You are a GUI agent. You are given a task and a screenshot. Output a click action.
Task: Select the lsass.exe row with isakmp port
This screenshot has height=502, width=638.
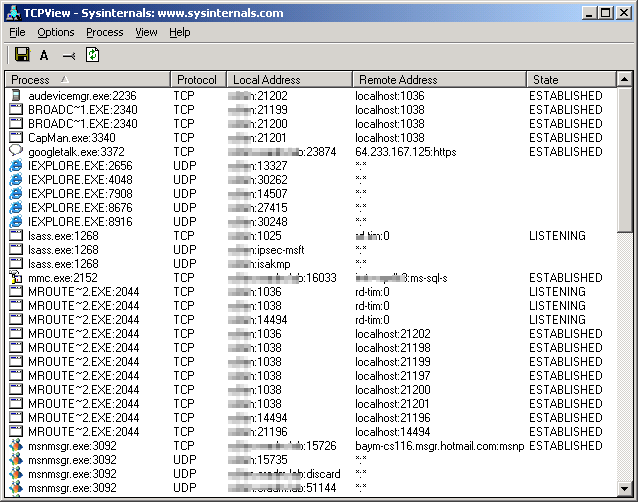pos(311,264)
